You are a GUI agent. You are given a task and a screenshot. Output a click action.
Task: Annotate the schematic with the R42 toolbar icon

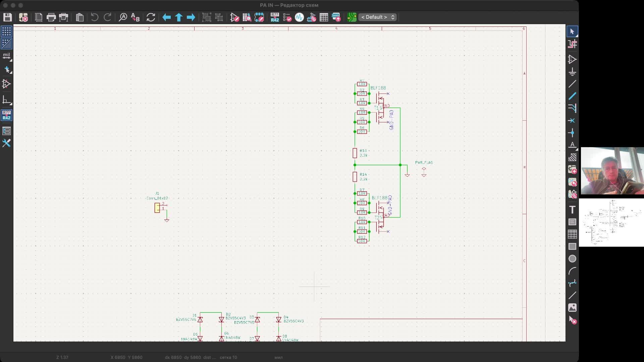click(275, 17)
